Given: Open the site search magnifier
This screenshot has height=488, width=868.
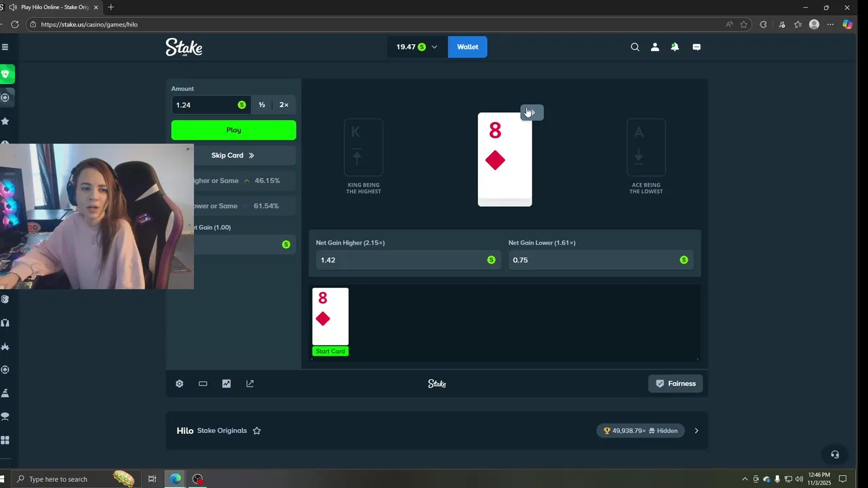Looking at the screenshot, I should point(635,47).
